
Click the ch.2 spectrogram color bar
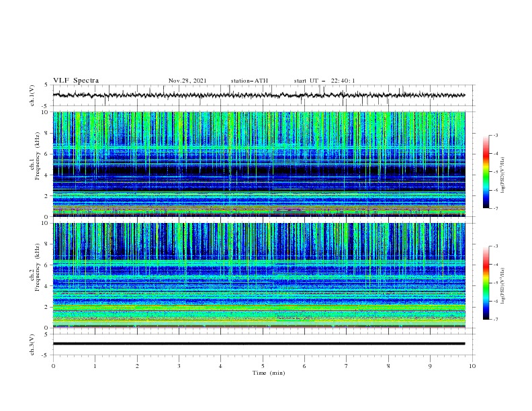point(486,283)
